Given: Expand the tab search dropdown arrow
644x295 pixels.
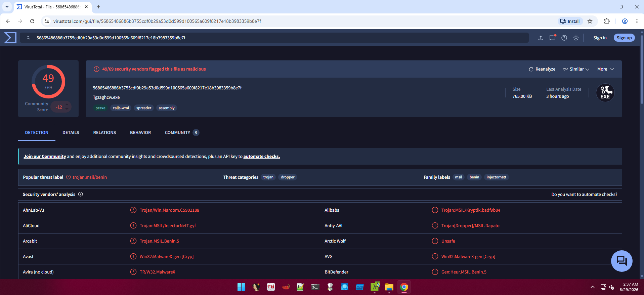Looking at the screenshot, I should [7, 7].
